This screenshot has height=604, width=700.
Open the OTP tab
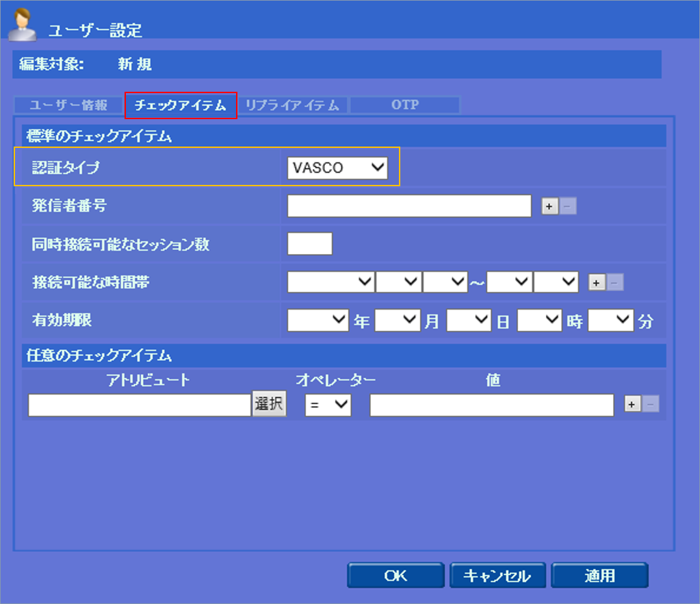(x=404, y=105)
